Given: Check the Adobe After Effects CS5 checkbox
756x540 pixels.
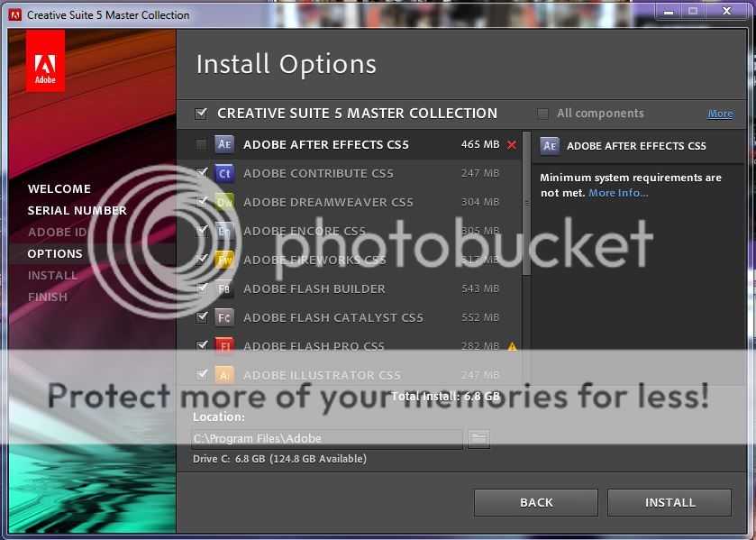Looking at the screenshot, I should pyautogui.click(x=201, y=144).
